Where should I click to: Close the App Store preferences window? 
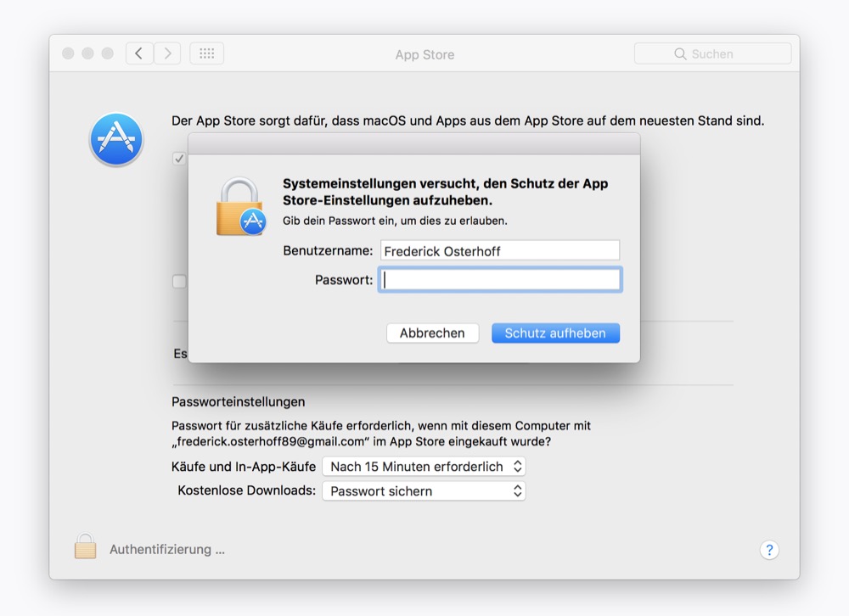[x=68, y=53]
